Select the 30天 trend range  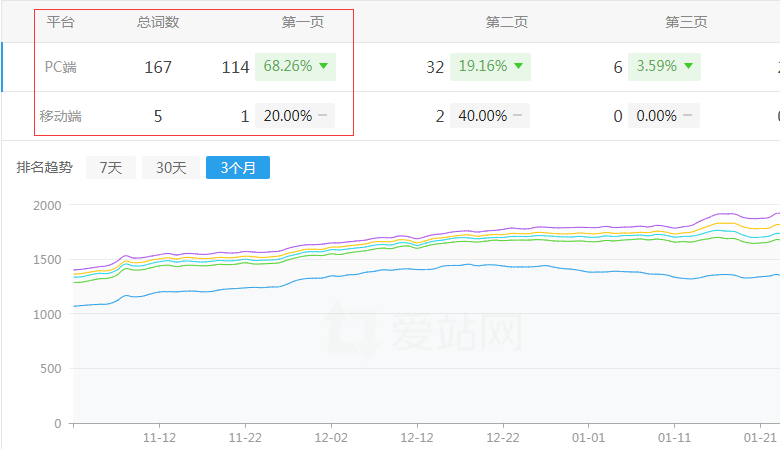[x=170, y=168]
